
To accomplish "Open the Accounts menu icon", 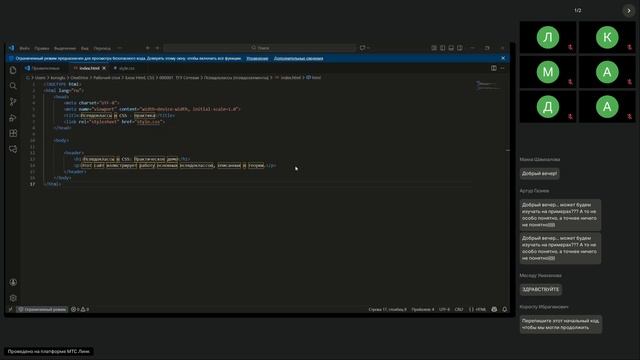I will (13, 282).
